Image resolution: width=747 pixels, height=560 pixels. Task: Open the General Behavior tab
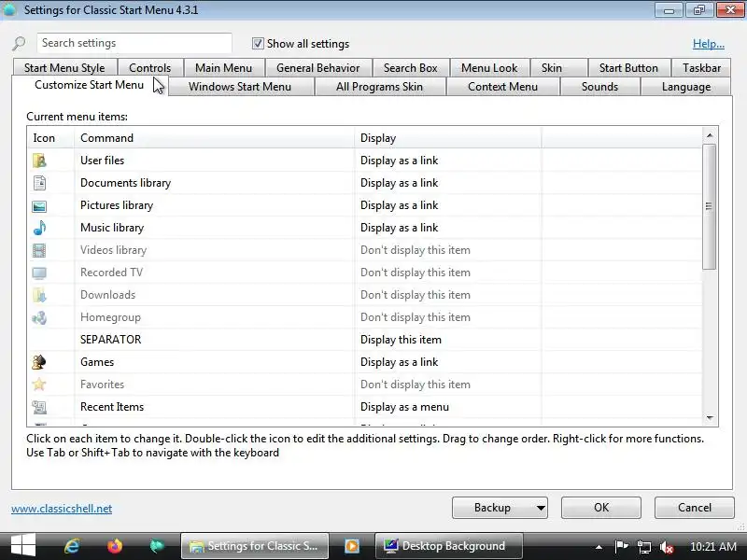(x=317, y=68)
